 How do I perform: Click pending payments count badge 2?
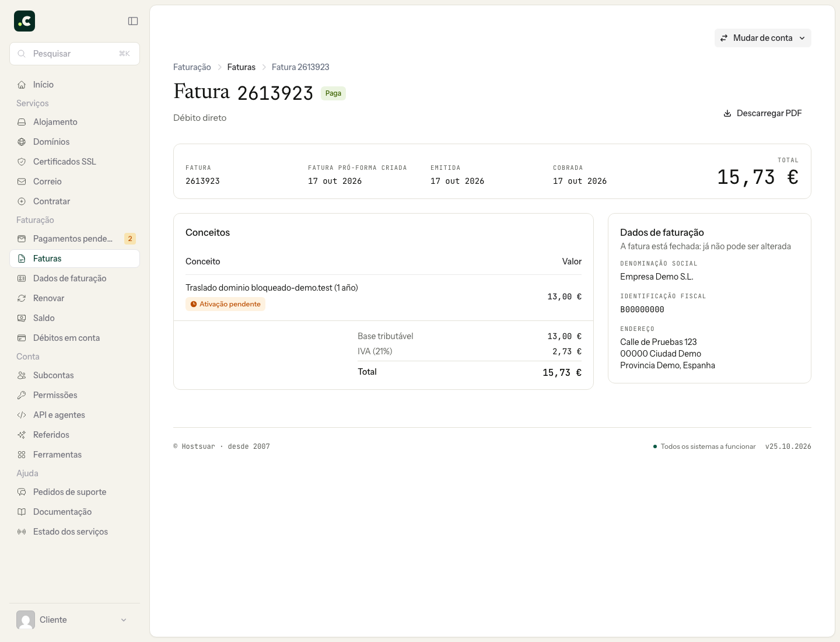point(130,239)
